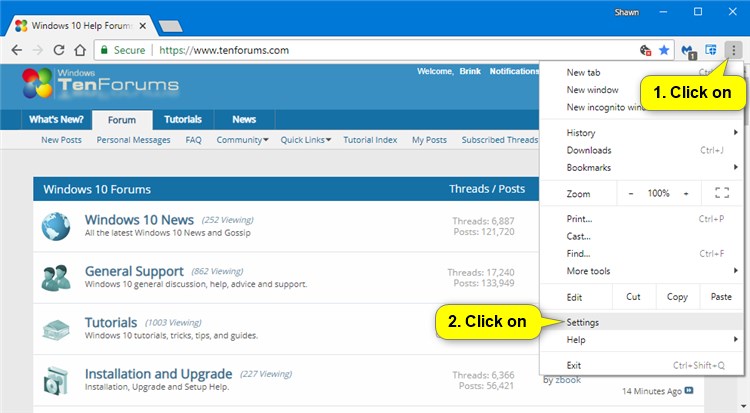Toggle fullscreen icon in Zoom row
The height and width of the screenshot is (413, 750).
tap(722, 193)
